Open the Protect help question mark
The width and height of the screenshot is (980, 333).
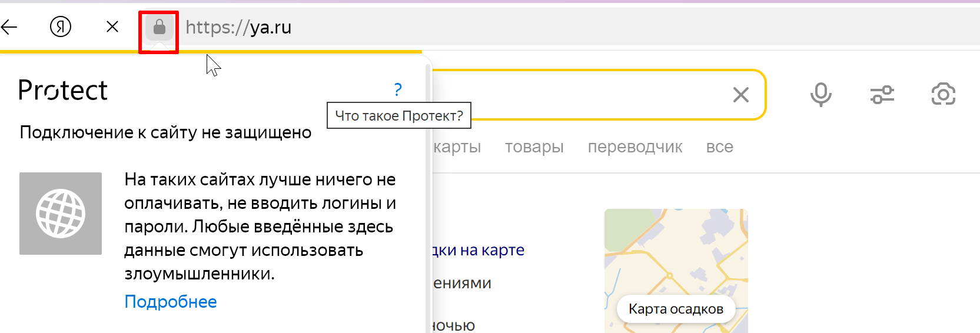(398, 89)
